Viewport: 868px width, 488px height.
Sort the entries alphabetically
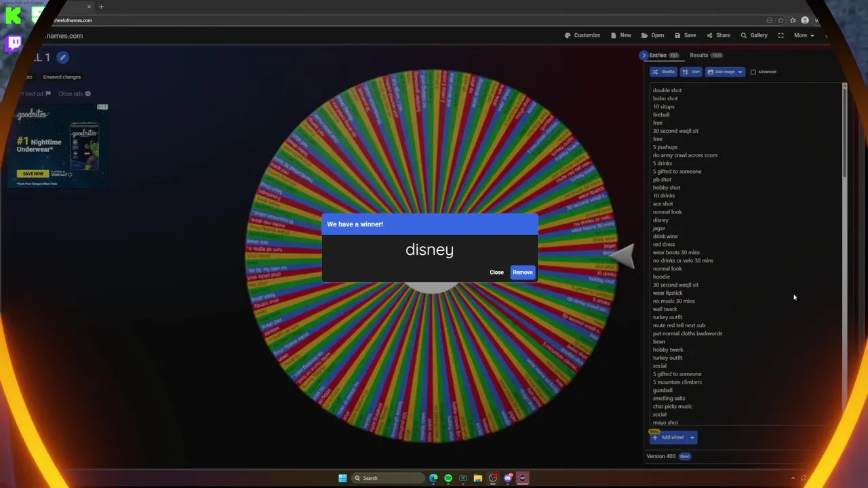tap(691, 72)
